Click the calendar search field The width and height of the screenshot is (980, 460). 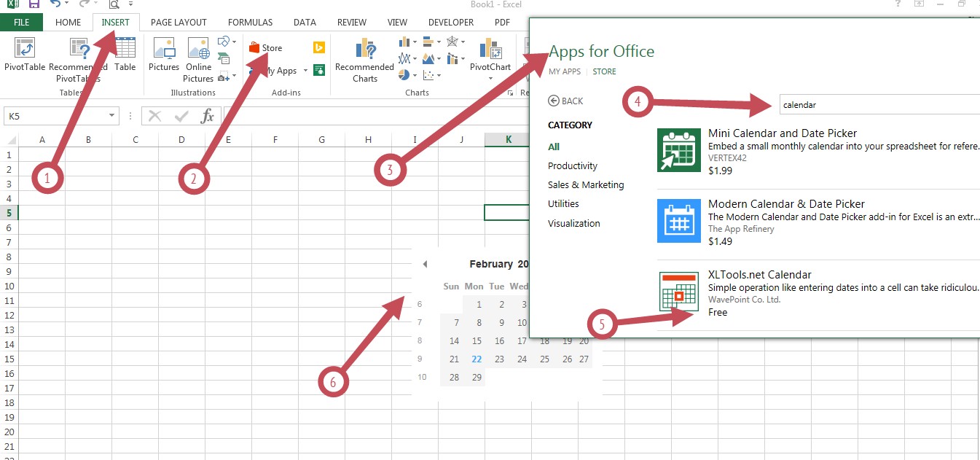click(x=874, y=105)
